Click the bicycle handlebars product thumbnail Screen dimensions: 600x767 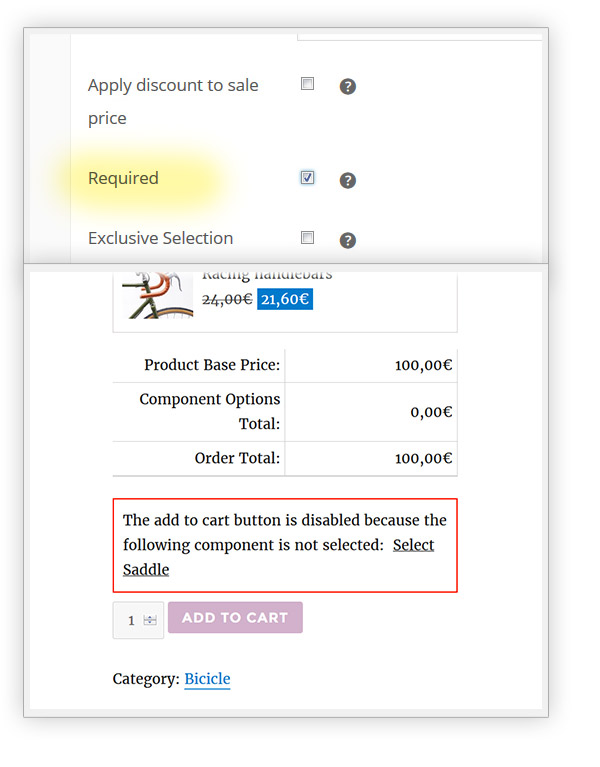coord(157,294)
